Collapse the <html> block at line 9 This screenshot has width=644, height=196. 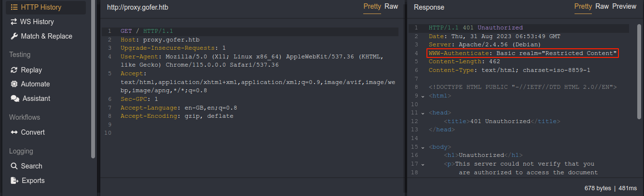(423, 96)
